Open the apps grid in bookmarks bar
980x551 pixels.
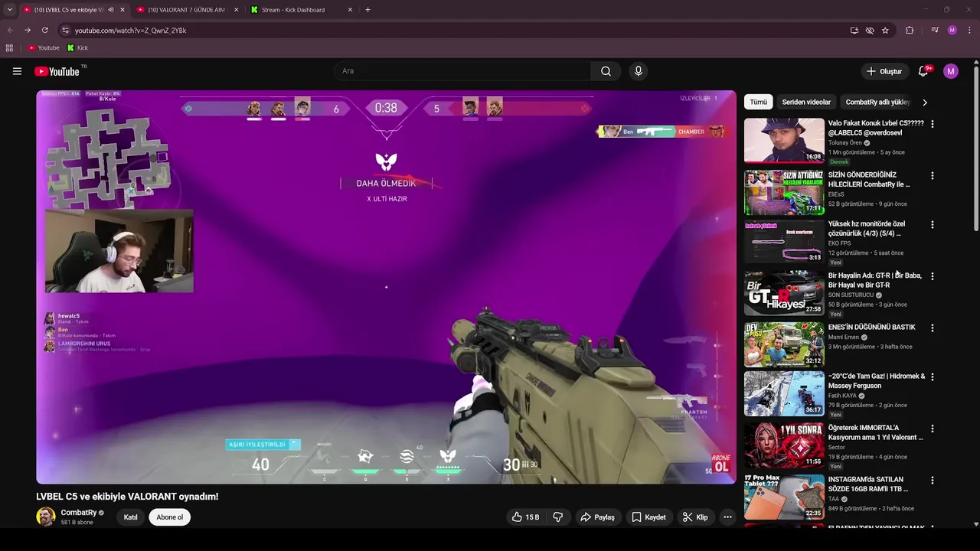tap(9, 47)
